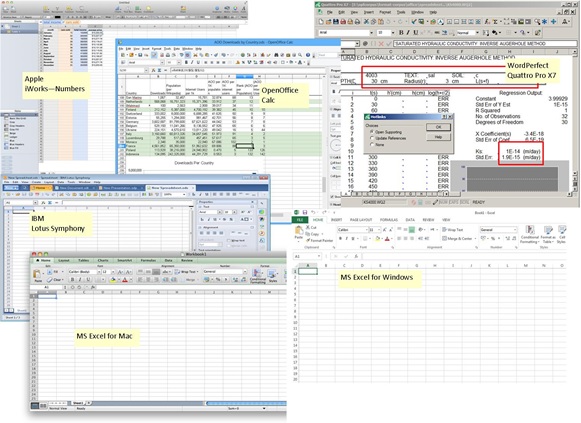Viewport: 581px width, 423px height.
Task: Toggle Bold in Excel for Mac ribbon
Action: tap(72, 279)
